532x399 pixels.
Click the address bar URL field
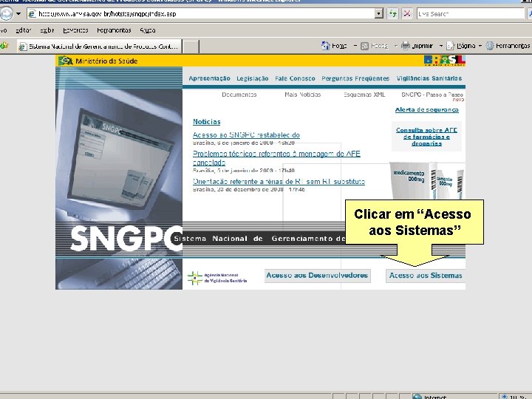[201, 14]
